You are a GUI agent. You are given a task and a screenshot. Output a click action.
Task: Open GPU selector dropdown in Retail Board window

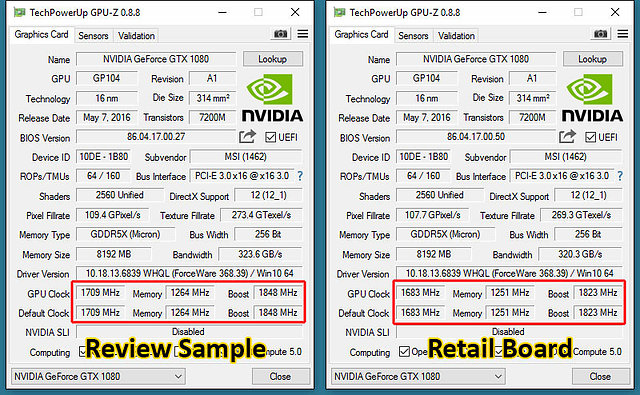[x=418, y=376]
